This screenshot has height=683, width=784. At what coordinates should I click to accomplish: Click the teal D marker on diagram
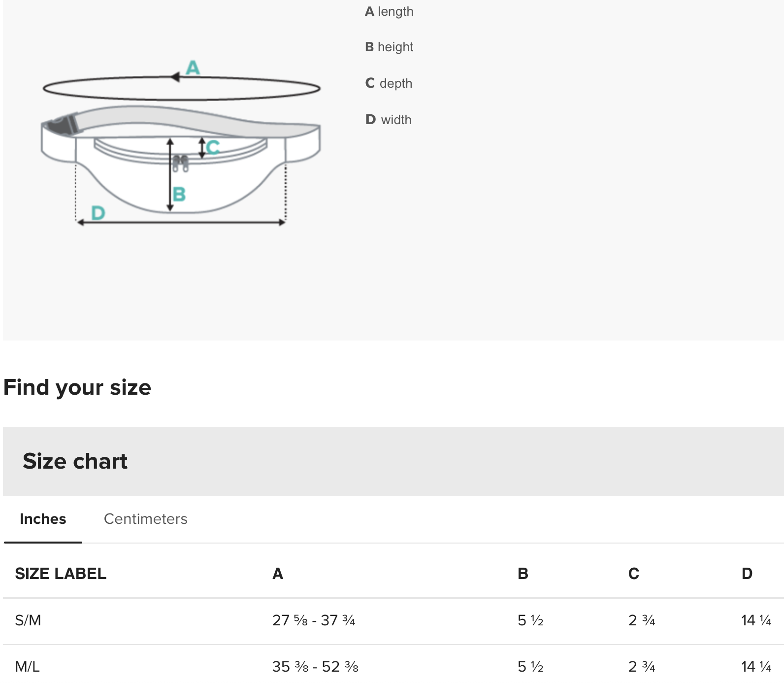point(98,213)
